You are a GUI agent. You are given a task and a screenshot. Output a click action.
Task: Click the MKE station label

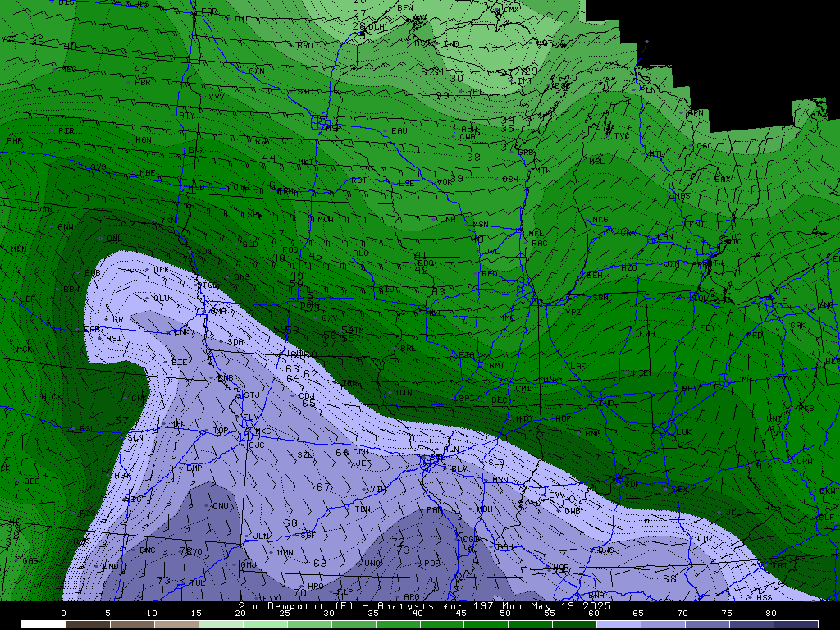tap(536, 234)
